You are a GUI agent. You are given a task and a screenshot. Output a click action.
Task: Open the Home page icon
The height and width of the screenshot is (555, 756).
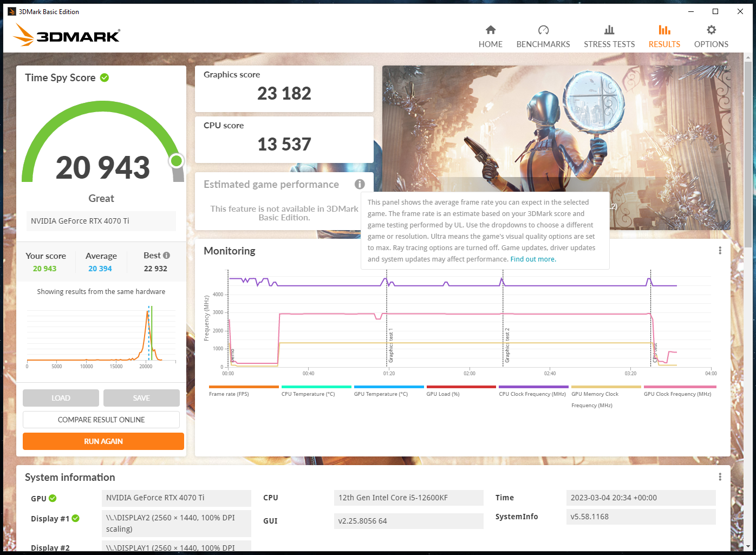[x=490, y=30]
